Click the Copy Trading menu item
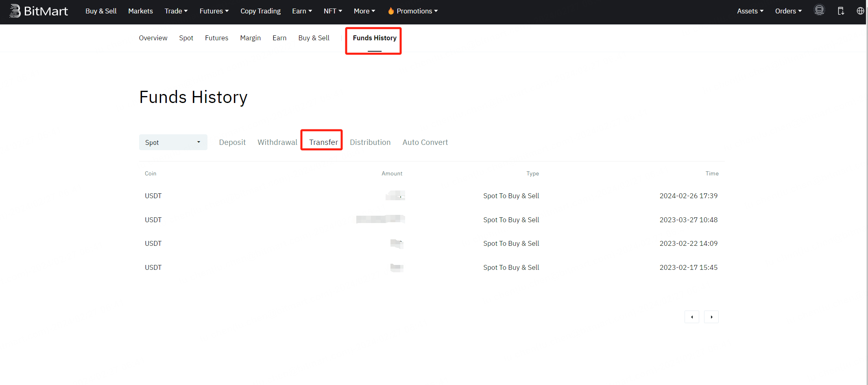The image size is (868, 385). (260, 11)
